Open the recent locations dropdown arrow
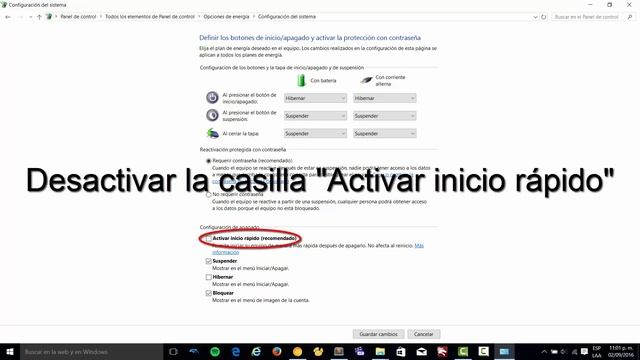Screen dimensions: 640x360 point(30,17)
